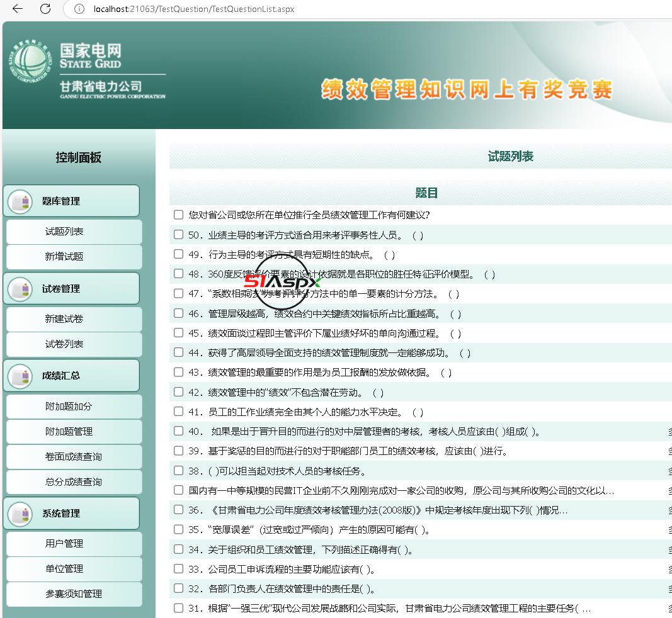Click question text '38. ( )可以担当起对技术人员…'
The height and width of the screenshot is (618, 672).
277,471
